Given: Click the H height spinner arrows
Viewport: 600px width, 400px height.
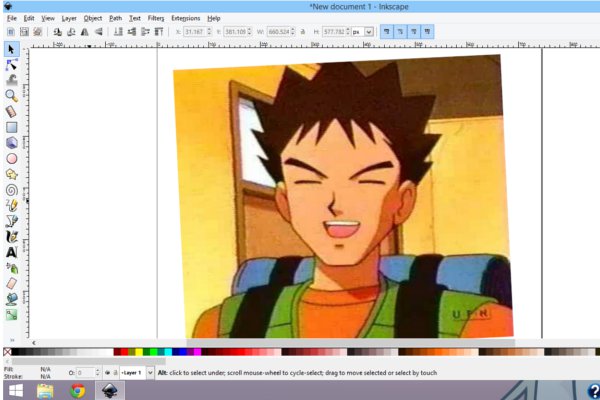Looking at the screenshot, I should [x=348, y=32].
